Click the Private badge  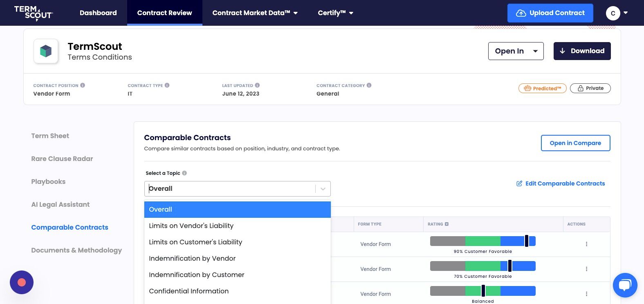pyautogui.click(x=590, y=88)
